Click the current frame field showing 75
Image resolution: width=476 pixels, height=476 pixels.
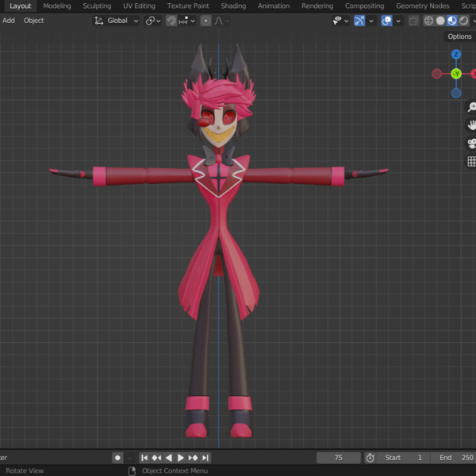click(339, 458)
